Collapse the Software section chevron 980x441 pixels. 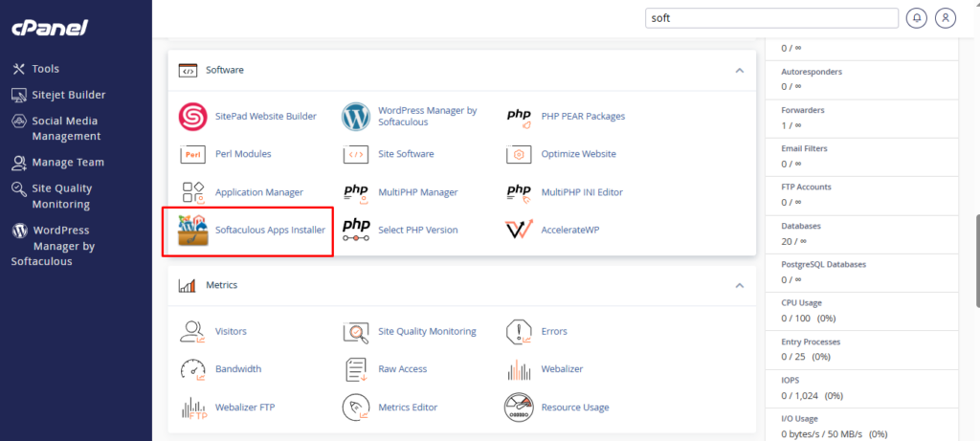click(x=740, y=70)
